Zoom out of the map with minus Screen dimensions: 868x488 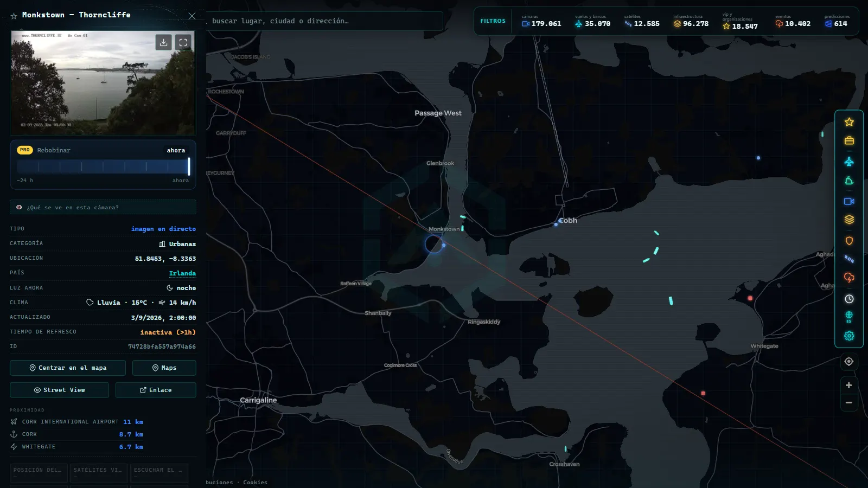pyautogui.click(x=849, y=402)
